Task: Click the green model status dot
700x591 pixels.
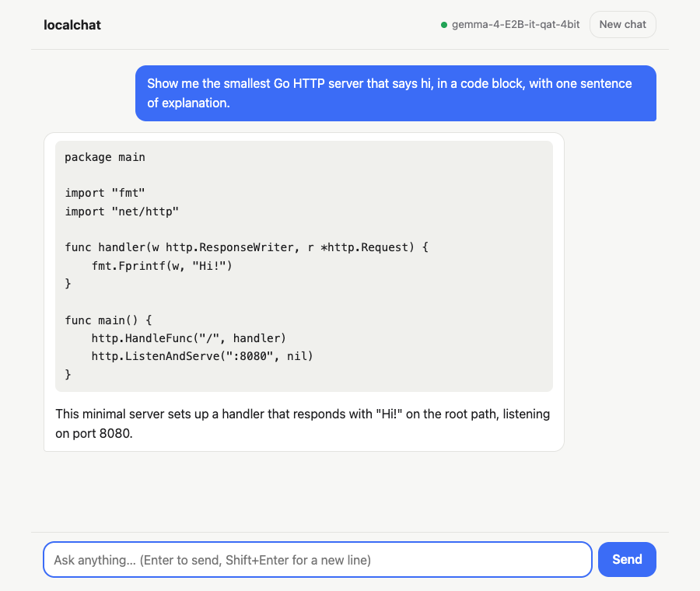Action: pos(444,25)
